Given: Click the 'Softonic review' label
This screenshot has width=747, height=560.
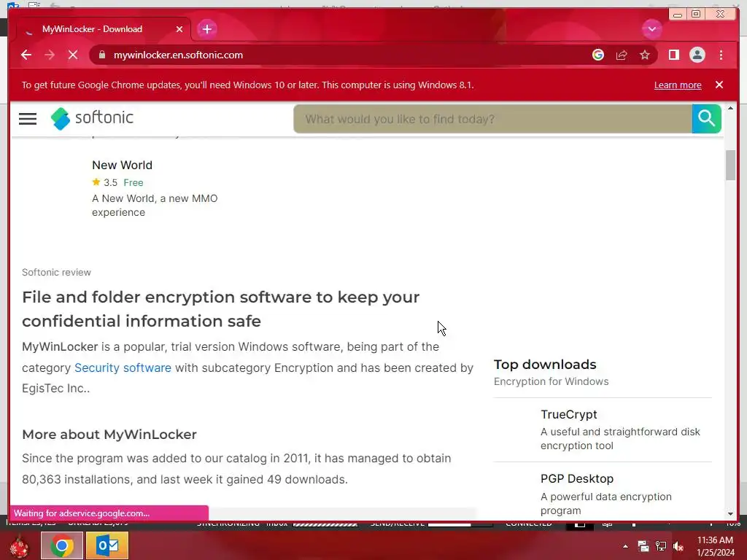Looking at the screenshot, I should tap(56, 273).
